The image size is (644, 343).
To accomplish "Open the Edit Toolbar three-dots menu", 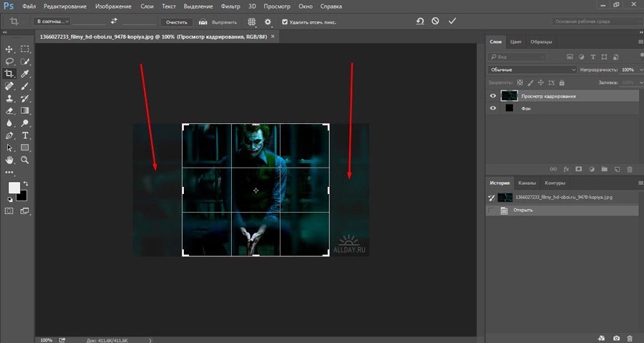I will coord(9,172).
